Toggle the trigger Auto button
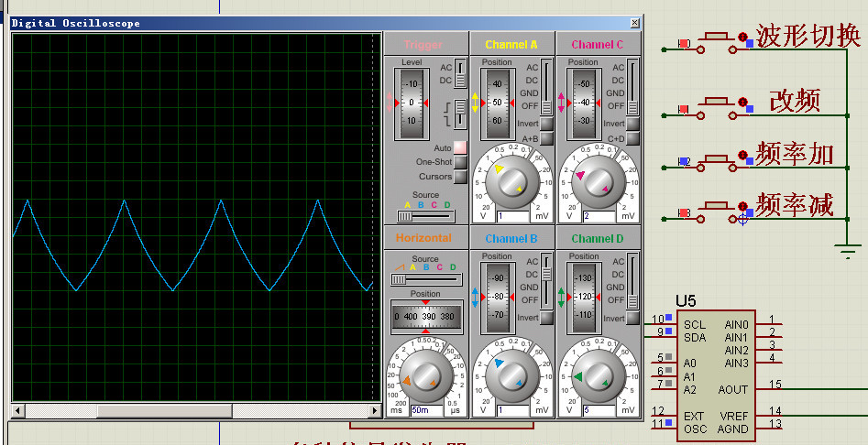The width and height of the screenshot is (868, 445). point(460,147)
